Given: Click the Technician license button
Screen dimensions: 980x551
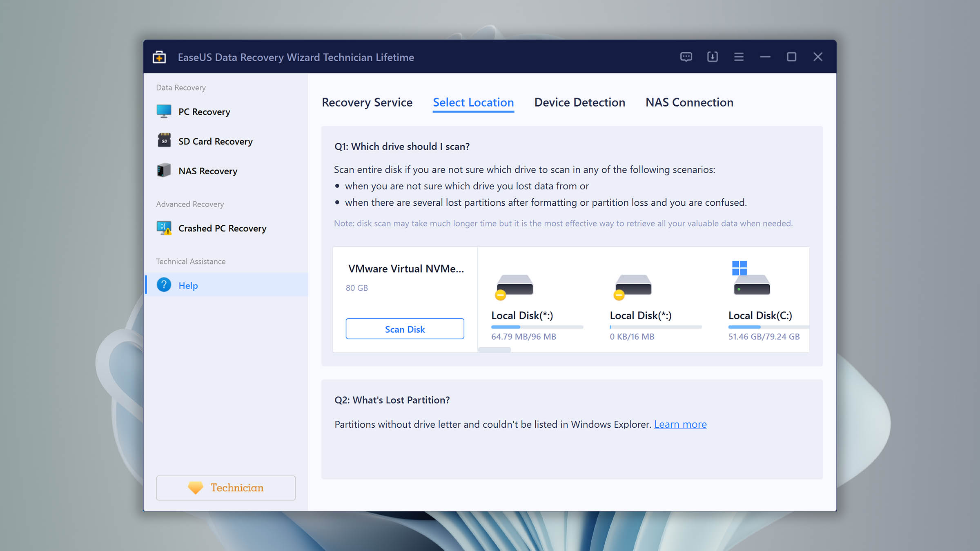Looking at the screenshot, I should (226, 488).
